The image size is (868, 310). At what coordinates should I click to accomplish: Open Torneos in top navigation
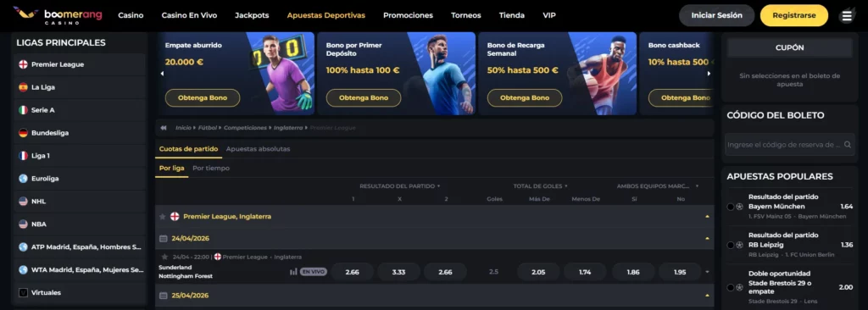click(x=466, y=15)
